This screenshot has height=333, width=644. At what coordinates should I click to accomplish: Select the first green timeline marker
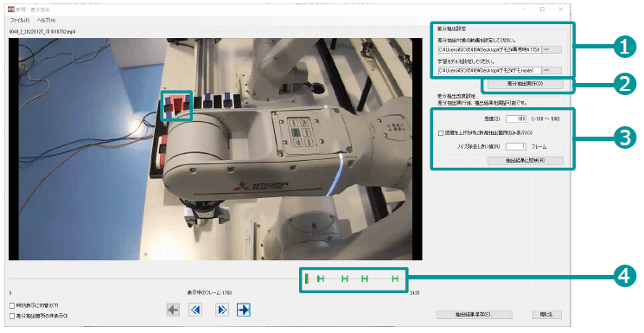pyautogui.click(x=321, y=279)
